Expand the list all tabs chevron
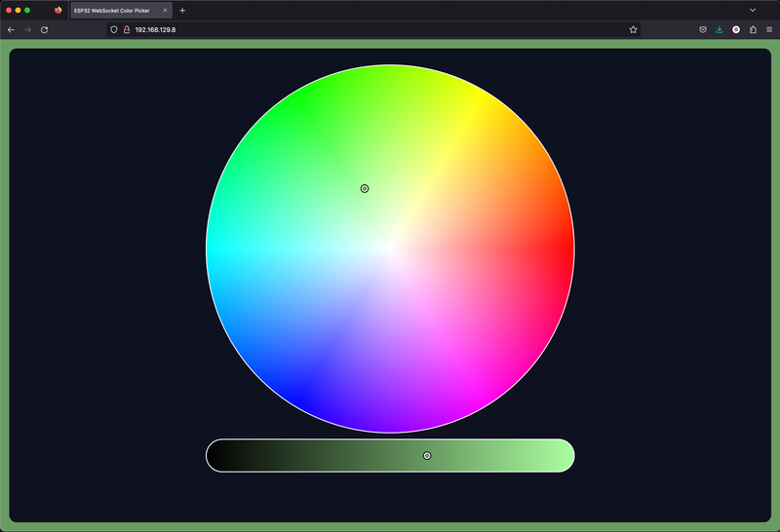 coord(753,10)
